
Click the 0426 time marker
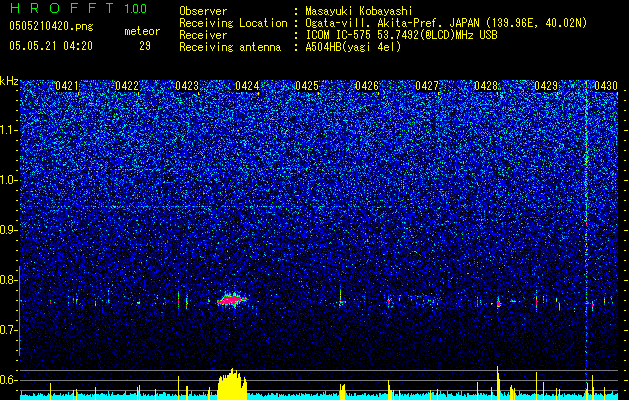367,86
